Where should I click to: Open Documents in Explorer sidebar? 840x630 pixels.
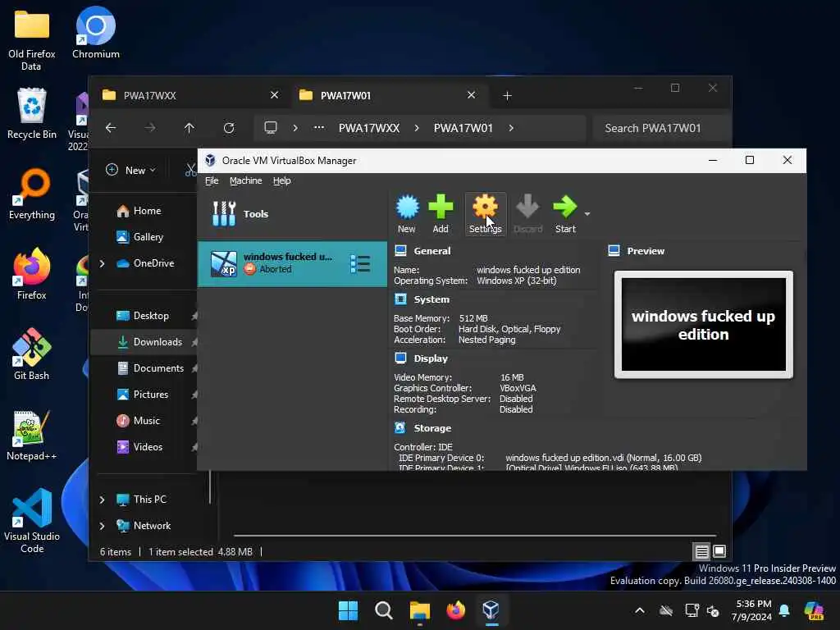151,368
